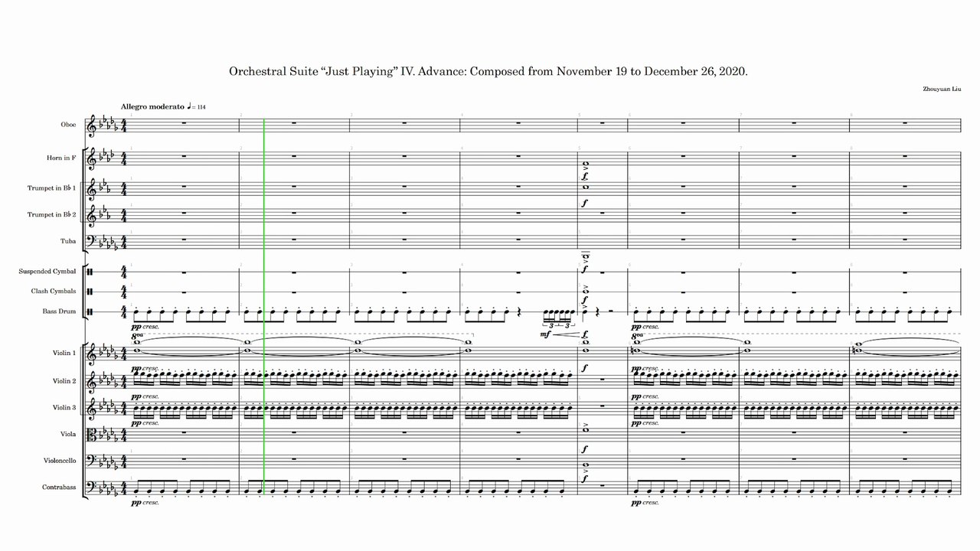This screenshot has height=551, width=980.
Task: Click the Horn whole note in measure 5
Action: 585,163
